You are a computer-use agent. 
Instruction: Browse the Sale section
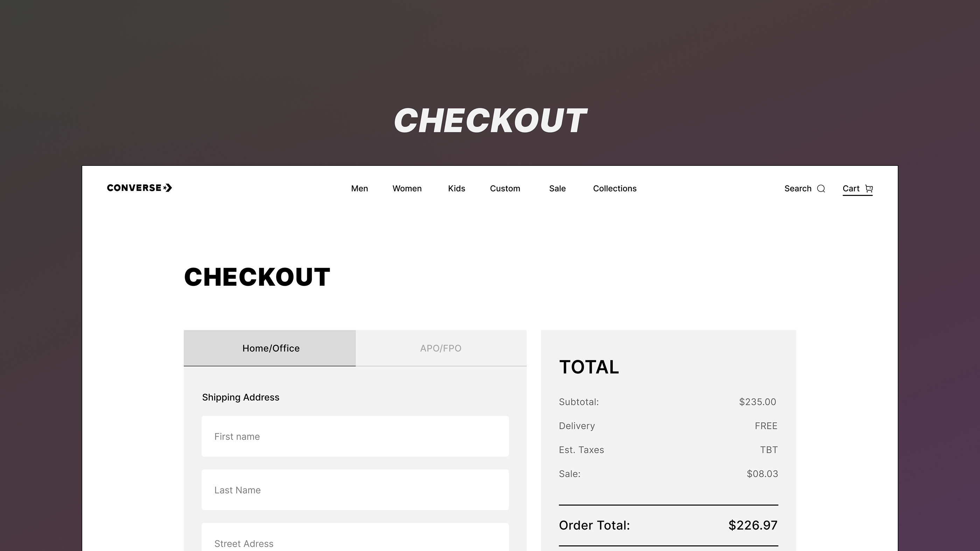(557, 189)
